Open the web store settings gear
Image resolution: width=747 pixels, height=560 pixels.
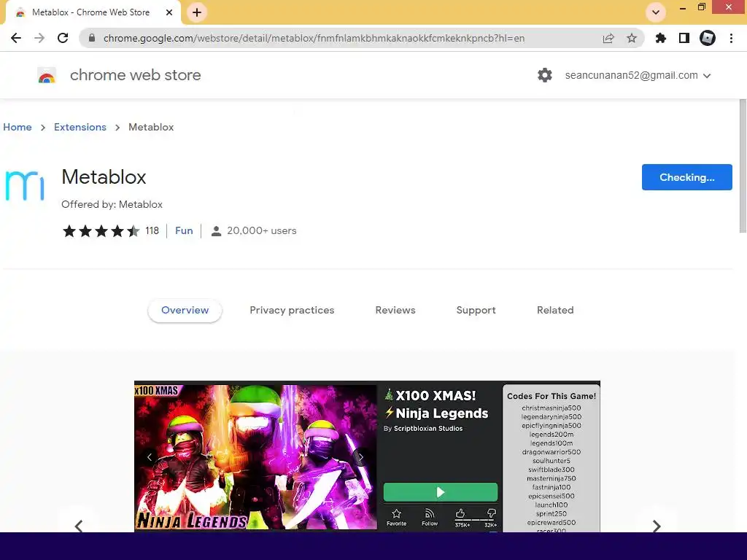544,75
